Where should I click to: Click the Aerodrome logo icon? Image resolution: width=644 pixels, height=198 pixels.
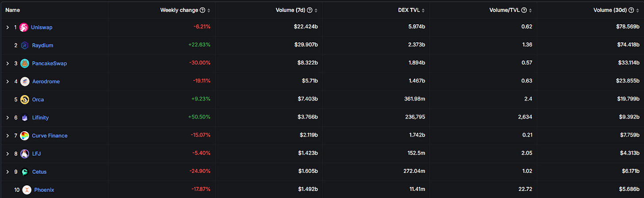click(x=25, y=82)
